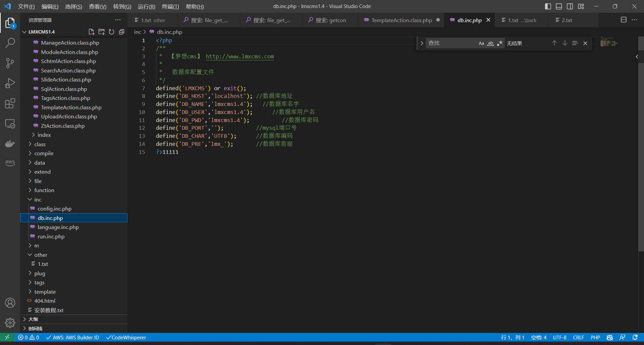Refresh the Explorer tree
The height and width of the screenshot is (345, 644).
[111, 32]
